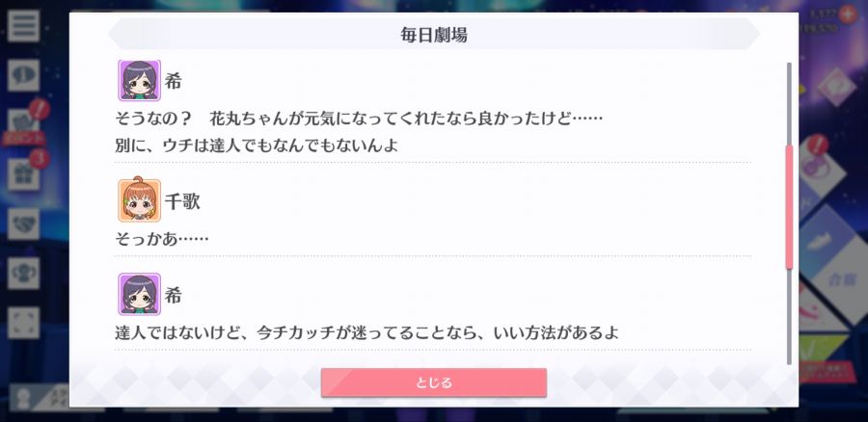Tap the fullscreen corners icon
Image resolution: width=868 pixels, height=422 pixels.
pos(24,323)
